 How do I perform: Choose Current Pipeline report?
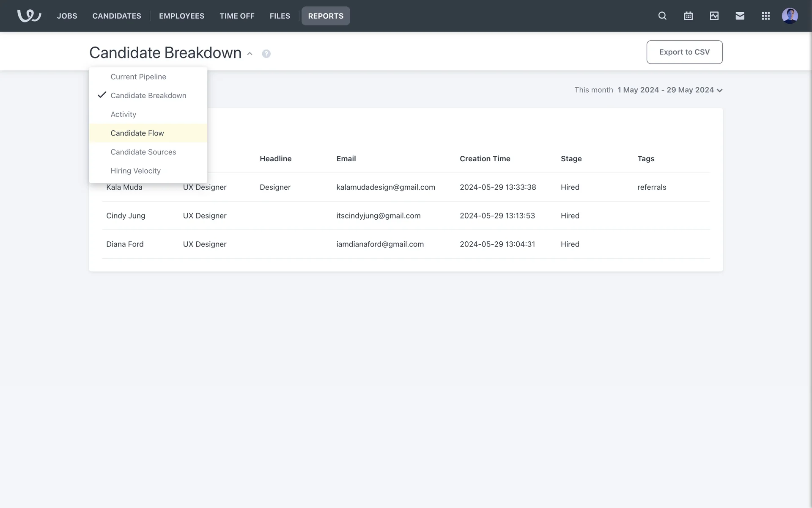(x=138, y=77)
